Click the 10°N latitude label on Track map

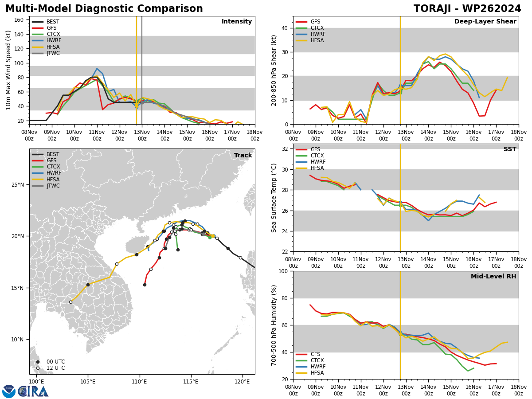tap(17, 340)
